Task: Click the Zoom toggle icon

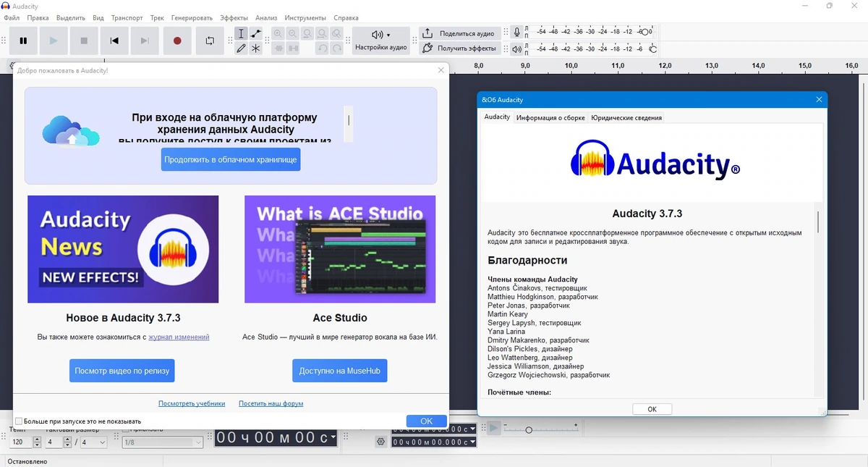Action: pos(337,34)
